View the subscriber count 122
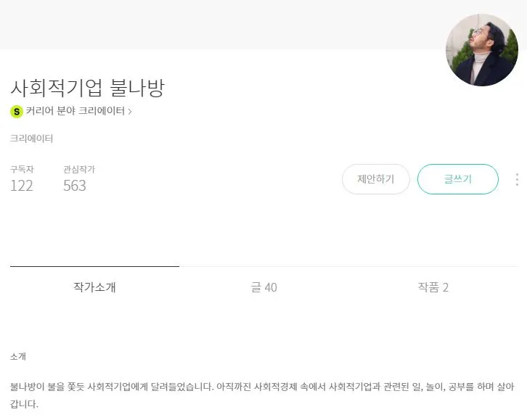527x420 pixels. (x=22, y=186)
